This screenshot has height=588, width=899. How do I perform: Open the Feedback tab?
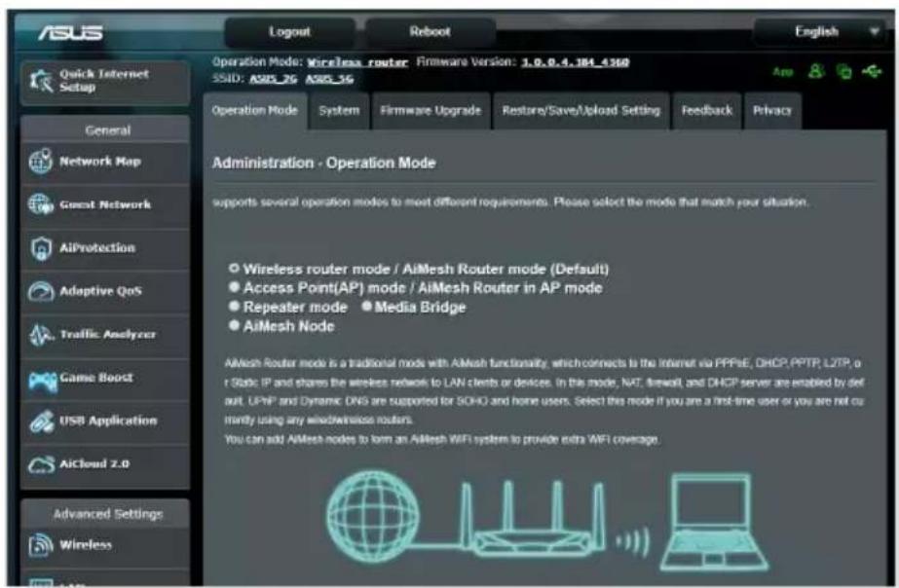click(x=707, y=111)
